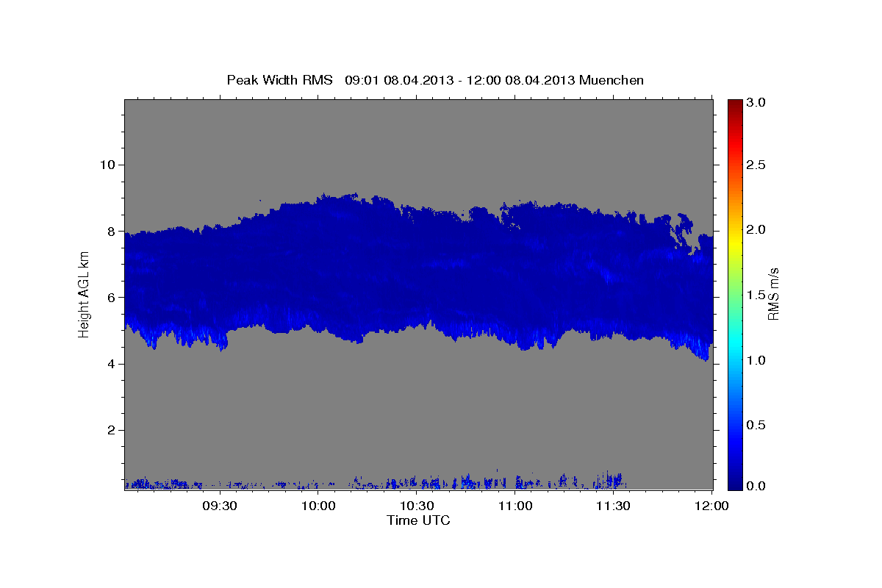
Task: Click the 'Time UTC' axis label
Action: pyautogui.click(x=418, y=520)
